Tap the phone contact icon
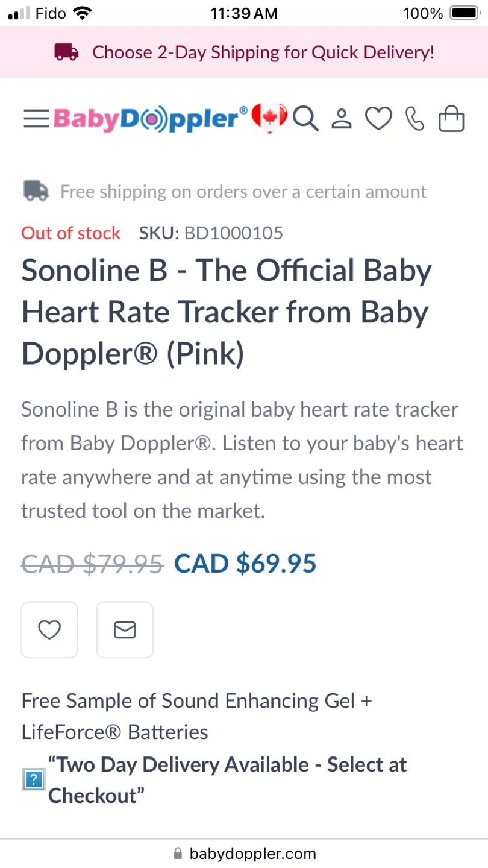This screenshot has height=868, width=488. pyautogui.click(x=414, y=119)
